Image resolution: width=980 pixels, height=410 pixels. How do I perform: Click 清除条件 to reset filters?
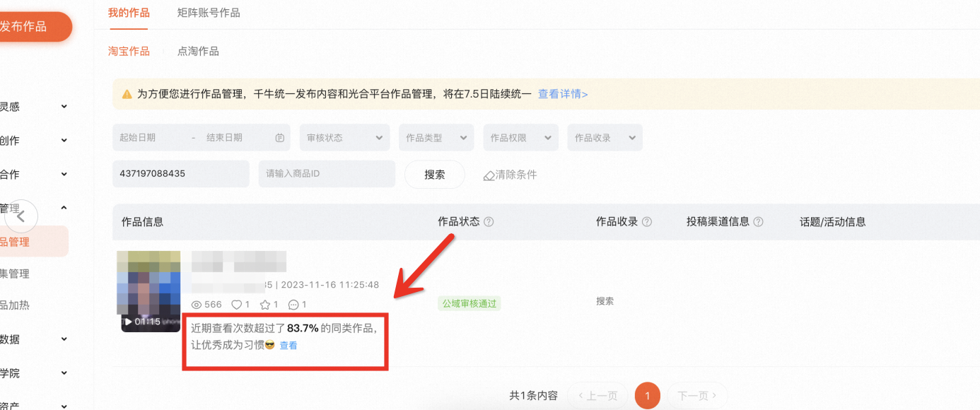pos(516,175)
